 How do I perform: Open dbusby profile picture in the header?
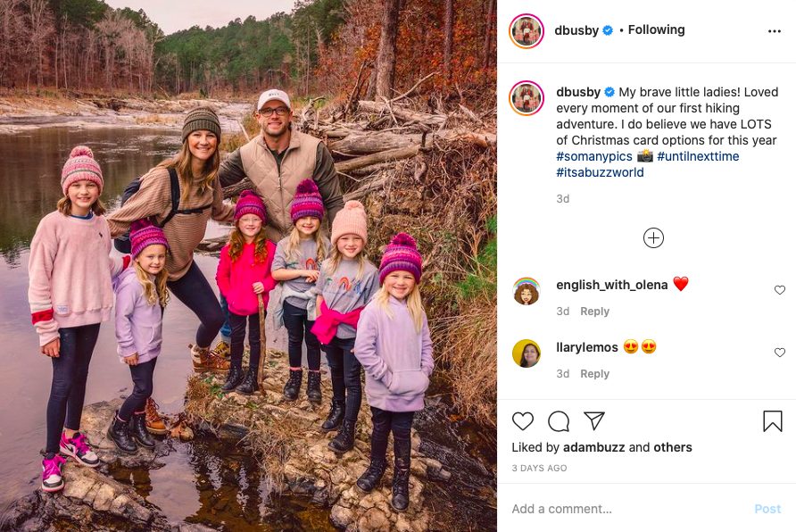click(x=527, y=31)
